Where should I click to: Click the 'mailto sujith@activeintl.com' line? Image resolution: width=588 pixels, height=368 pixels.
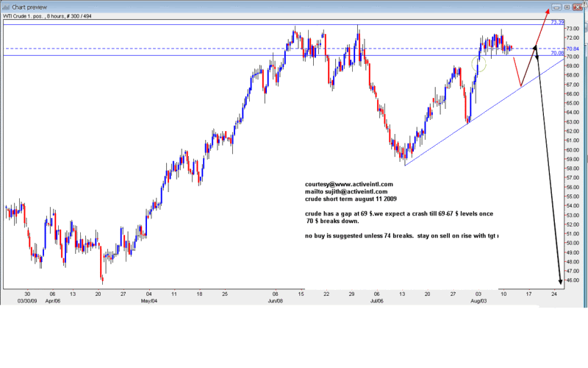point(346,191)
